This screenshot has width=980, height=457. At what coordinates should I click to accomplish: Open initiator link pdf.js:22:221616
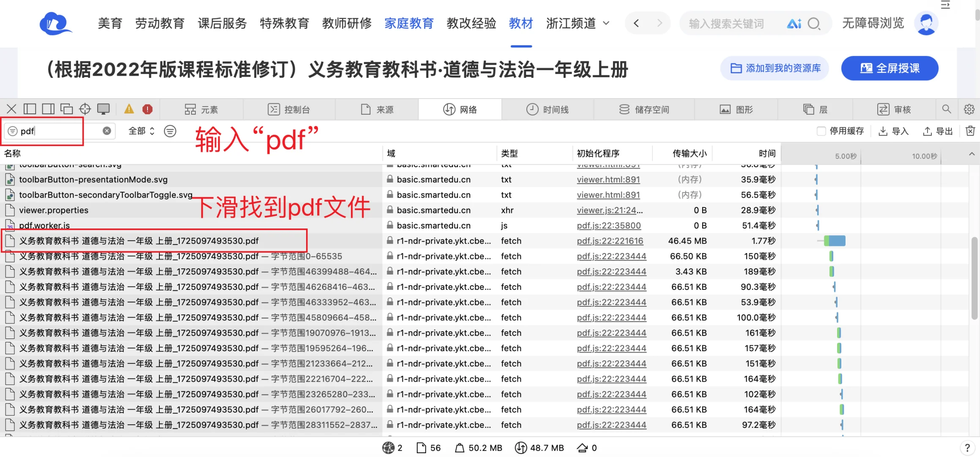click(610, 241)
